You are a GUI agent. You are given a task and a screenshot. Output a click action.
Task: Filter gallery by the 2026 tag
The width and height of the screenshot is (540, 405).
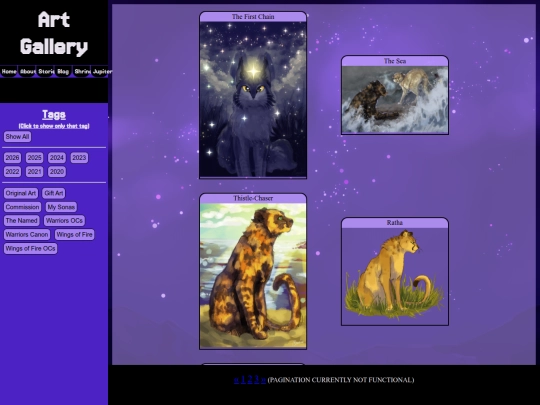pyautogui.click(x=12, y=158)
